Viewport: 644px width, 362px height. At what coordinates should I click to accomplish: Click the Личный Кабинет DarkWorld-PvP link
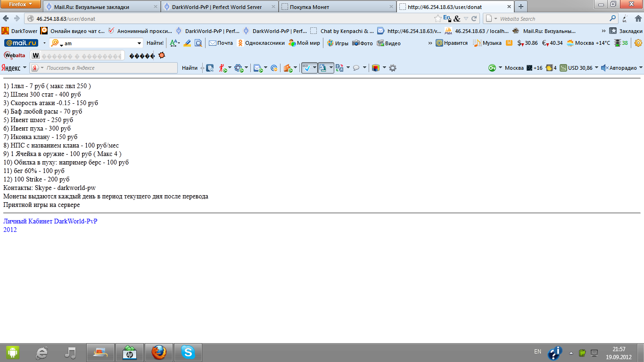click(x=50, y=221)
